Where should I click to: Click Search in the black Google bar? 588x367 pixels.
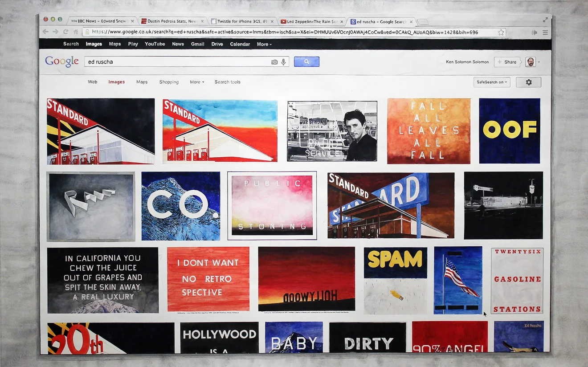[x=71, y=44]
